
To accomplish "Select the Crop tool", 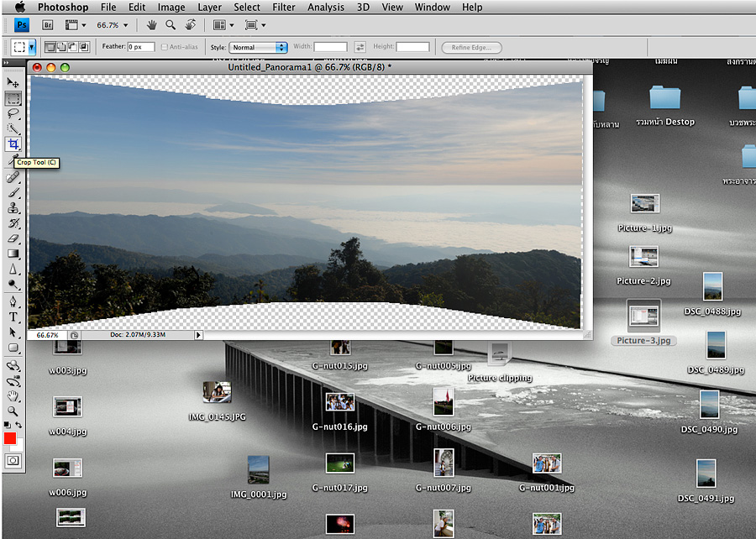I will point(13,144).
